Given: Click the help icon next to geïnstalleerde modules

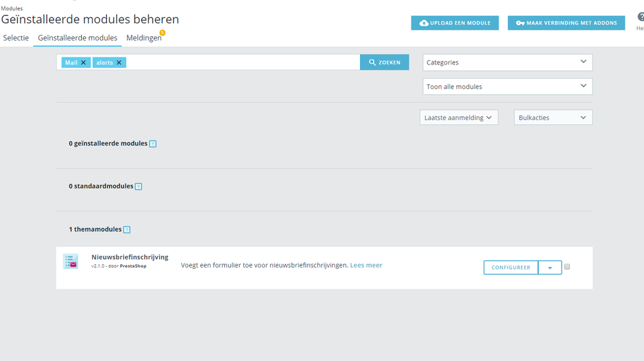Looking at the screenshot, I should 153,144.
